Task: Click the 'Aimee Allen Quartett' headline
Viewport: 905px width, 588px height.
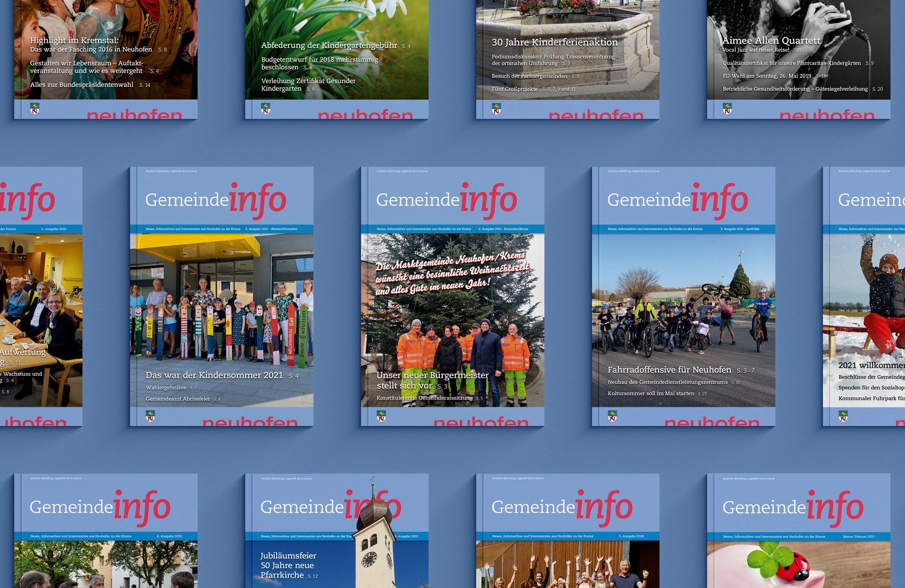Action: coord(771,41)
